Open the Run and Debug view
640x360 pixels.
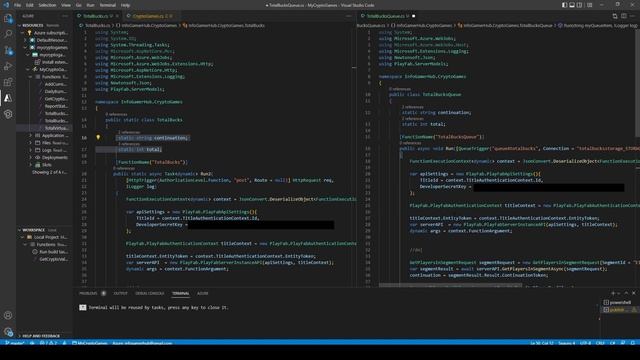[8, 66]
